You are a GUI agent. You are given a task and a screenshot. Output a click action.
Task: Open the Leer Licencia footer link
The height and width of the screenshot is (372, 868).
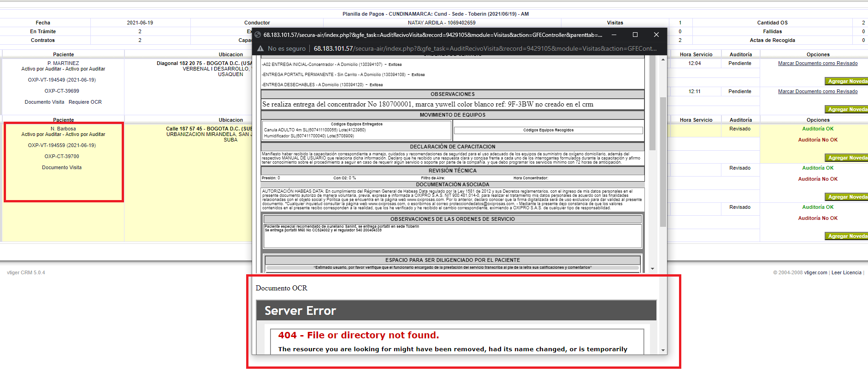click(x=846, y=273)
